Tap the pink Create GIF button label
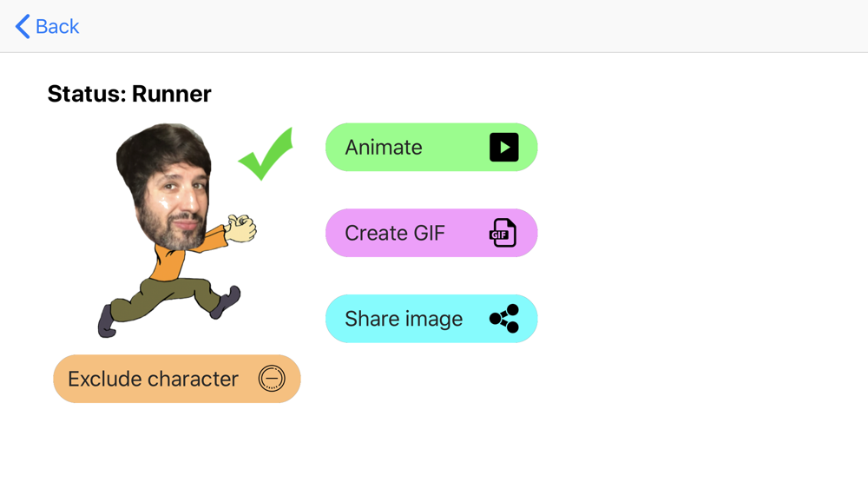This screenshot has width=868, height=489. [x=395, y=233]
